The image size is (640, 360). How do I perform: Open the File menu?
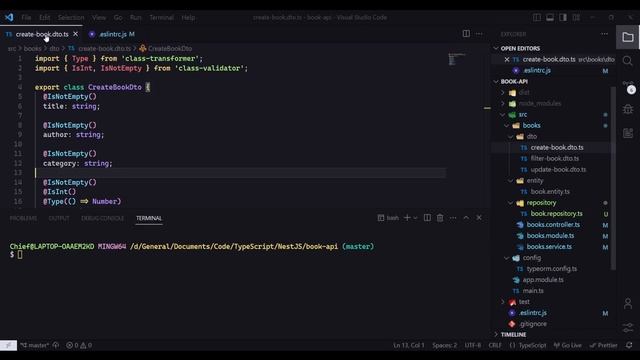pyautogui.click(x=26, y=18)
